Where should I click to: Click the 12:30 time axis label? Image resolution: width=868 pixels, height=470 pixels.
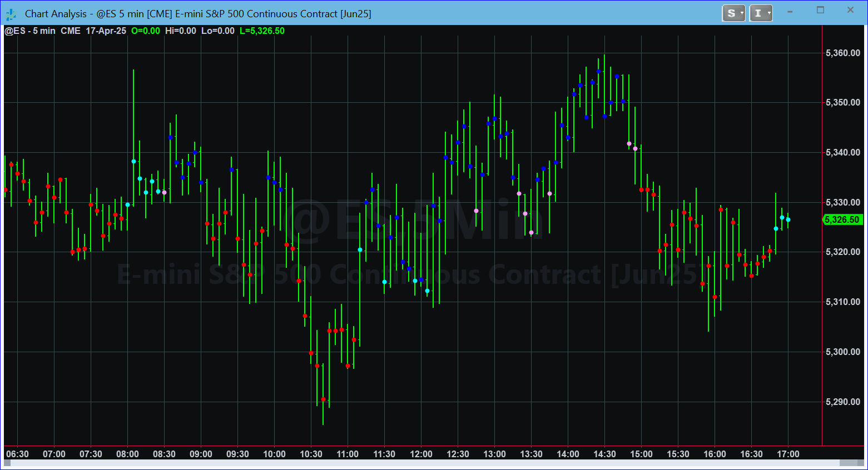click(458, 454)
